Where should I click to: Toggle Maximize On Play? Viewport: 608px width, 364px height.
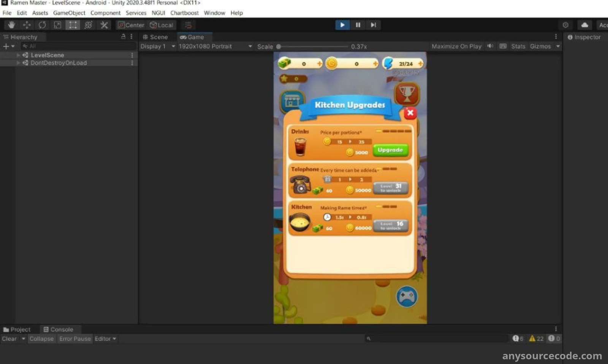[456, 46]
